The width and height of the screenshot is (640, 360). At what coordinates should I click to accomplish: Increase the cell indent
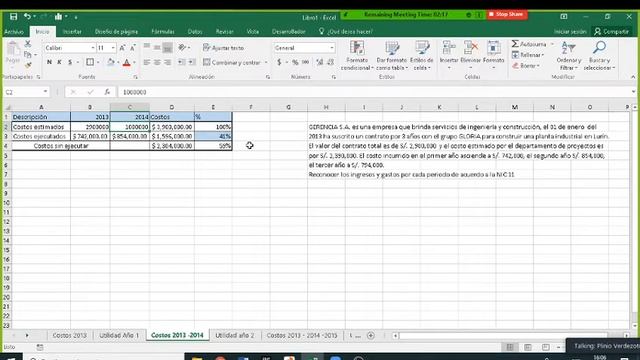point(191,62)
